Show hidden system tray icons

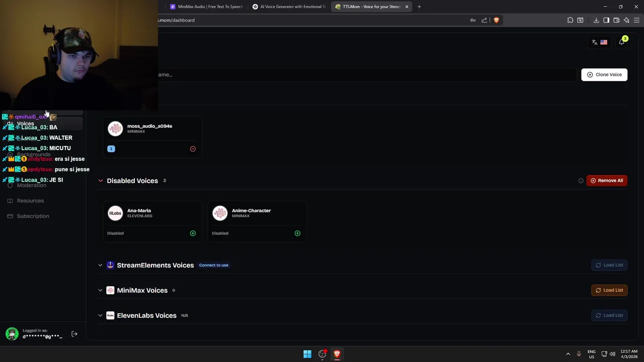click(x=568, y=354)
